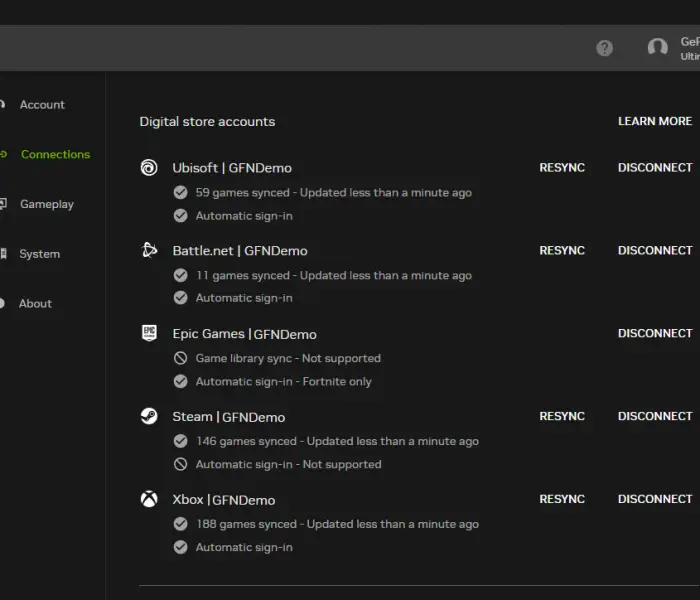700x600 pixels.
Task: Click the Steam logo icon
Action: point(149,416)
